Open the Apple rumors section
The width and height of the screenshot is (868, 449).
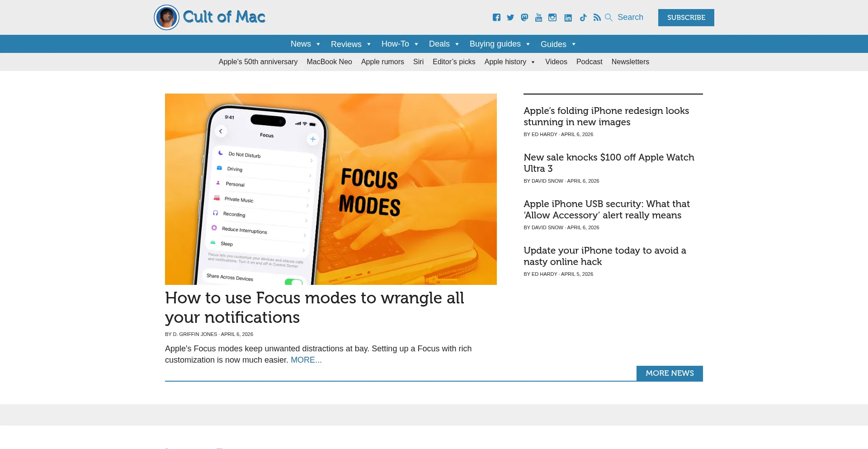pos(382,62)
